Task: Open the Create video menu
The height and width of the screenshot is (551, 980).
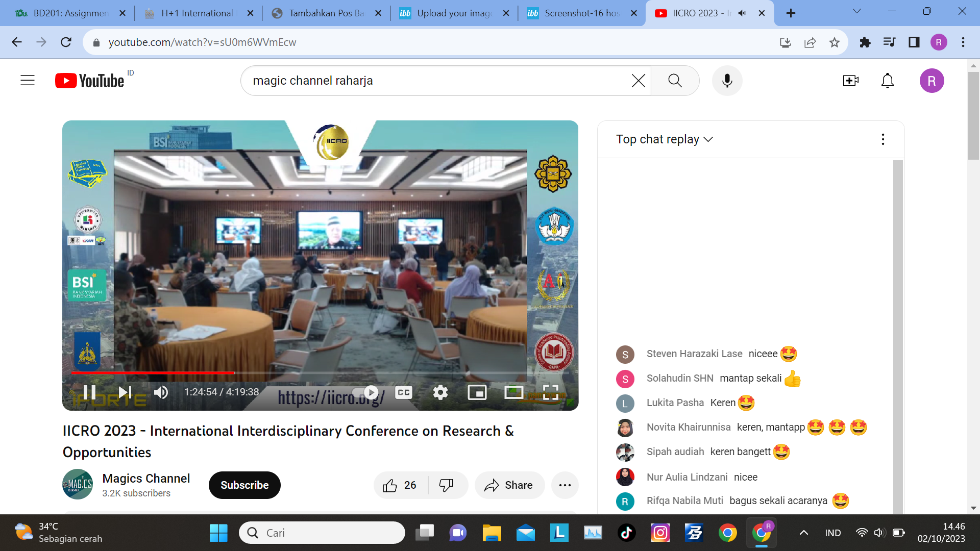Action: (x=850, y=81)
